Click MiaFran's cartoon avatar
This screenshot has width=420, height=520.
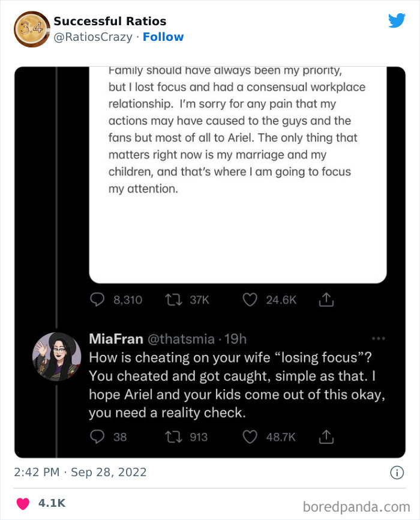click(56, 356)
